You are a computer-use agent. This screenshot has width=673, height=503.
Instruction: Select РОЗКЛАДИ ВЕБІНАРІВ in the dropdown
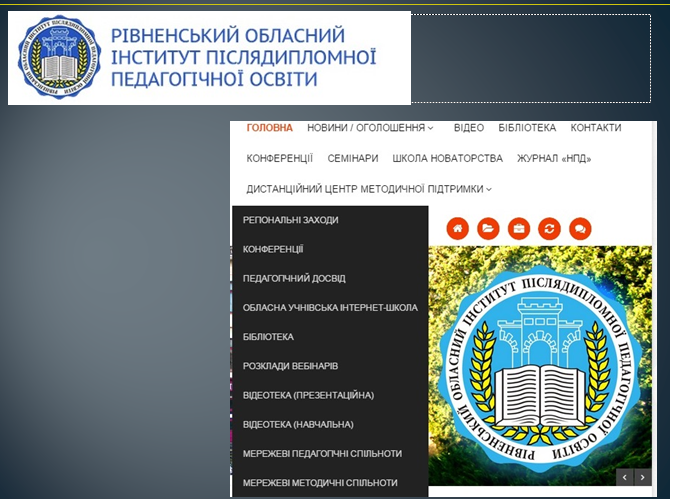coord(291,366)
